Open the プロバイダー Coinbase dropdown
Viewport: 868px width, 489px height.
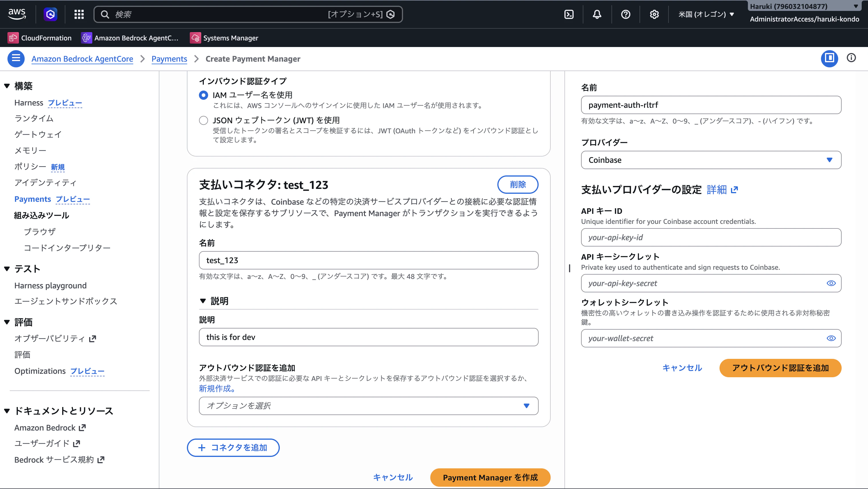[711, 160]
